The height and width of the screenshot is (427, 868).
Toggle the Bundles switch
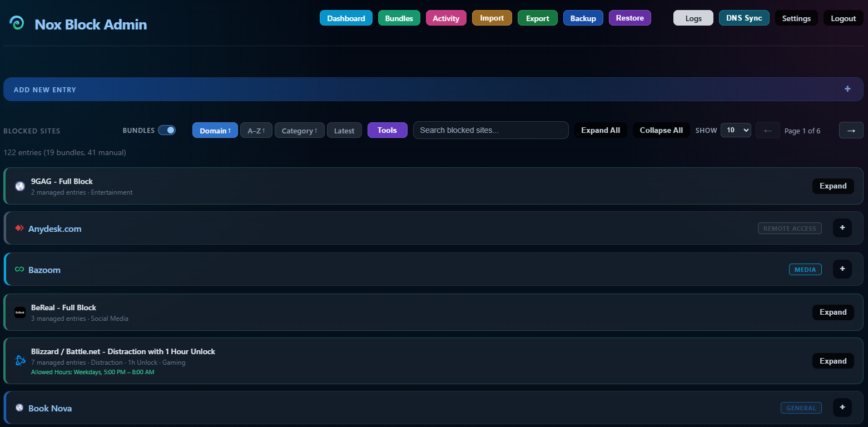(x=167, y=130)
